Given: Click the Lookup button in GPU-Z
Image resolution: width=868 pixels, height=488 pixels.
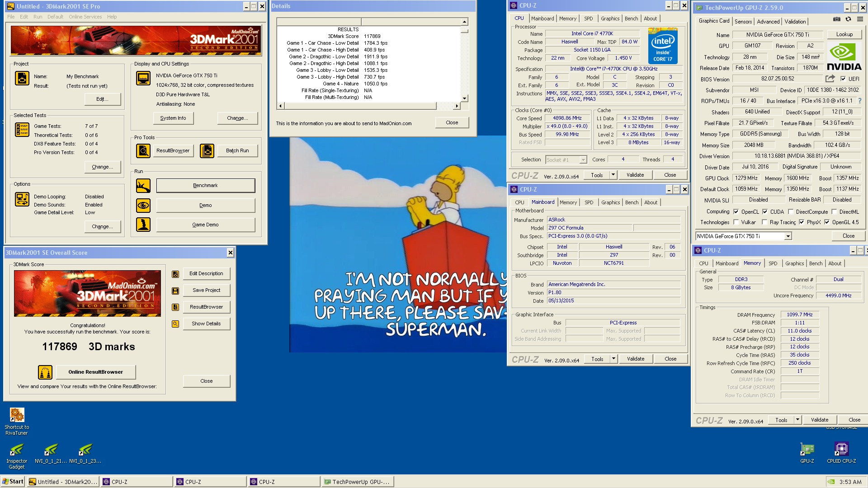Looking at the screenshot, I should (844, 34).
